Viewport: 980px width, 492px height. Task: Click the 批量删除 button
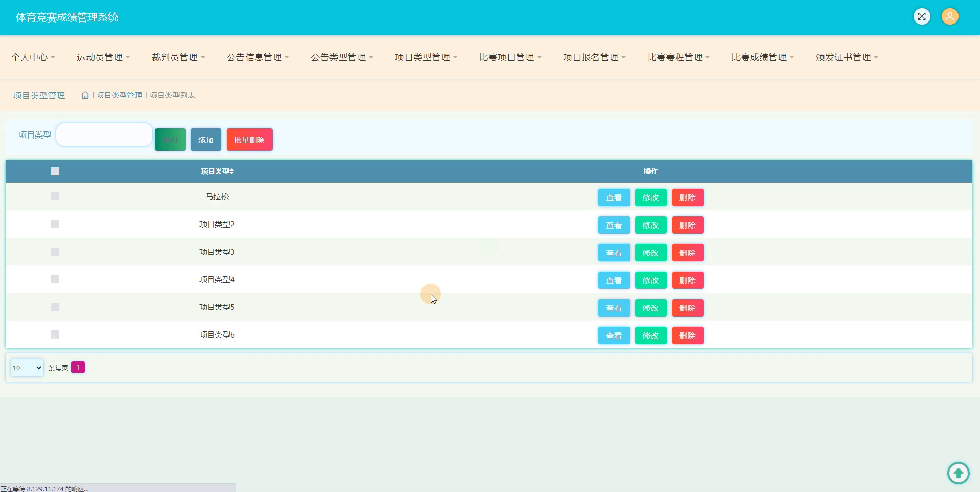(250, 140)
